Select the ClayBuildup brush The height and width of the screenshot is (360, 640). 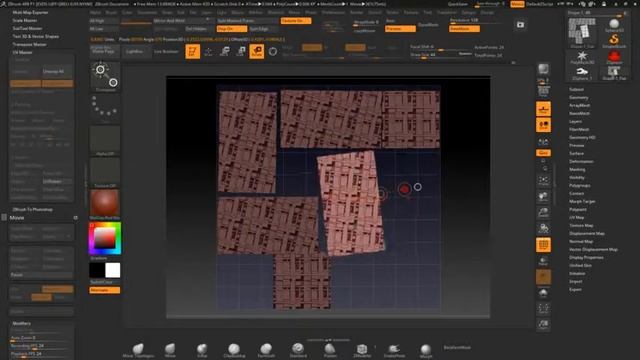click(x=234, y=350)
